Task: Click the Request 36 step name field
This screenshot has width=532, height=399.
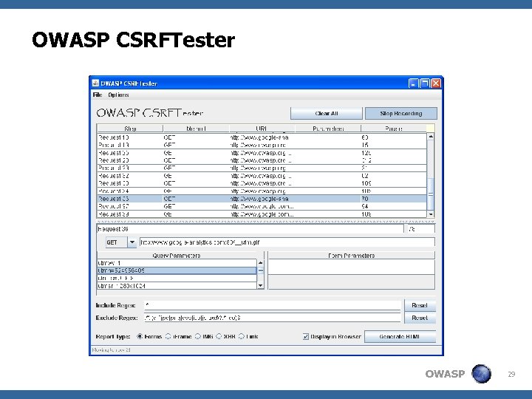Action: [x=250, y=229]
